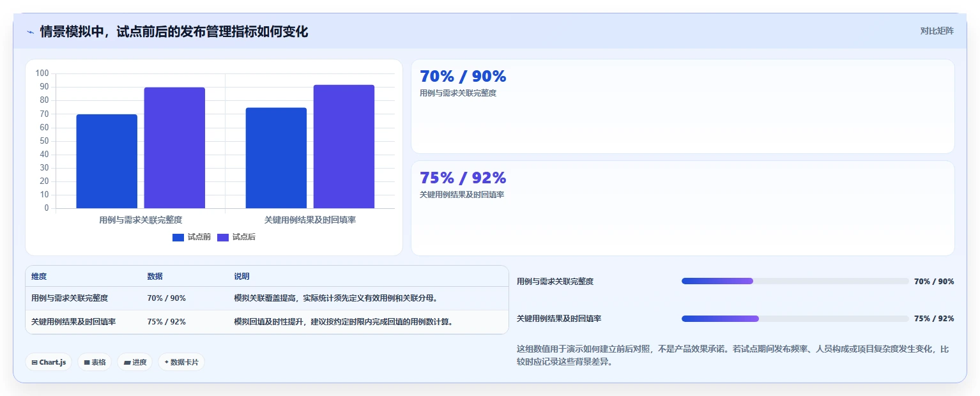Click the 对比矩阵 label at top right

[937, 31]
